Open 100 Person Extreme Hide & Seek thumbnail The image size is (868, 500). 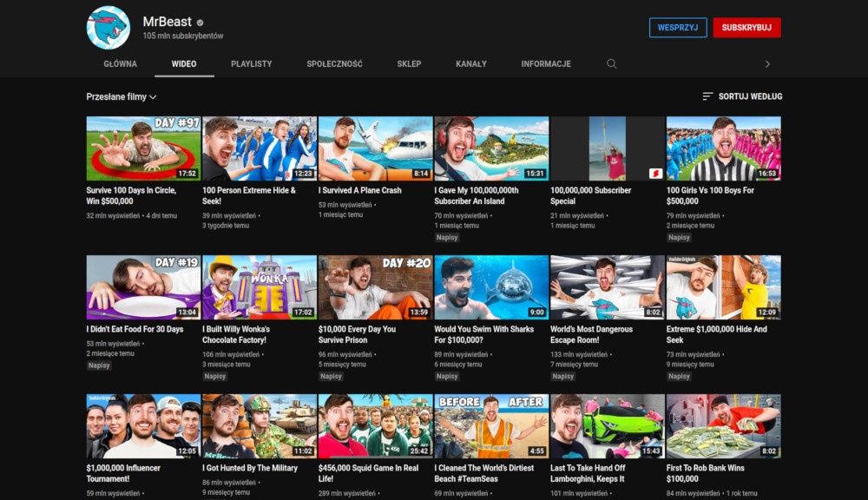(260, 148)
